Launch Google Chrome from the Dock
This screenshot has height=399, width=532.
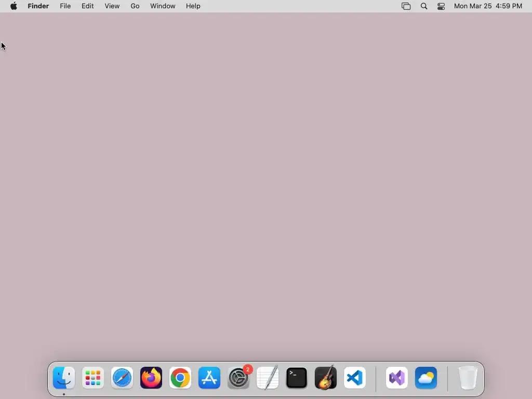pos(180,378)
